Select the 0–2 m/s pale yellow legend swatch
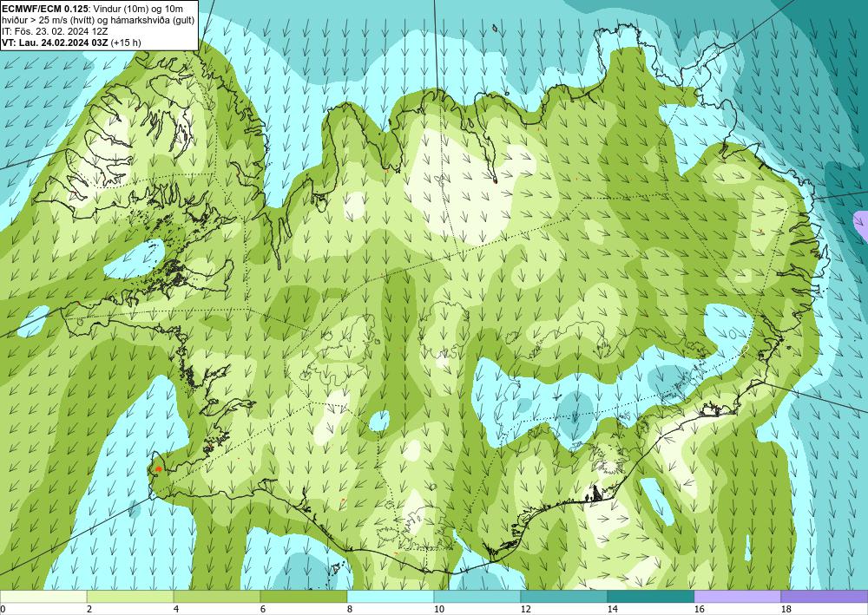 [x=43, y=596]
